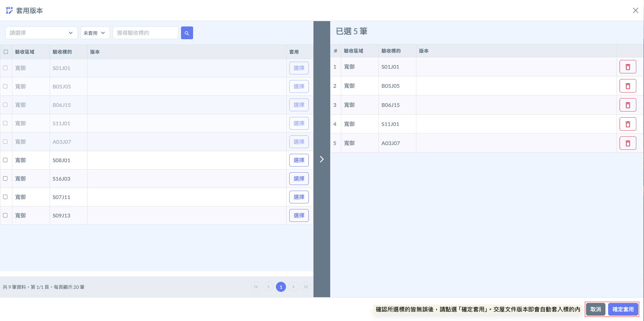Screen dimensions: 644x321
Task: Focus the 搜尋驗收標的 search field
Action: (x=145, y=33)
